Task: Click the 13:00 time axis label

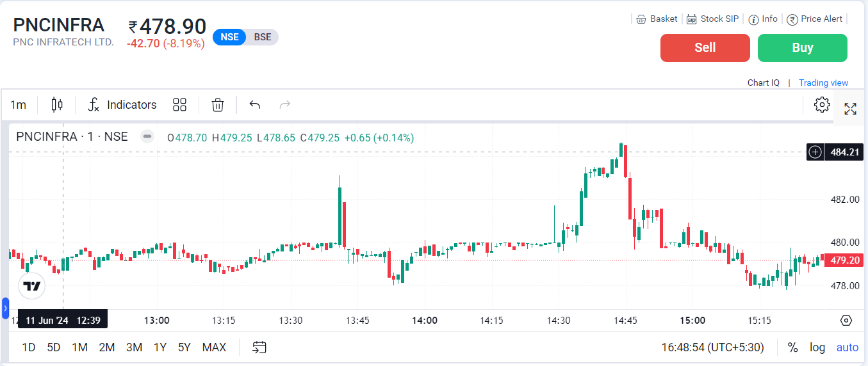Action: click(156, 321)
